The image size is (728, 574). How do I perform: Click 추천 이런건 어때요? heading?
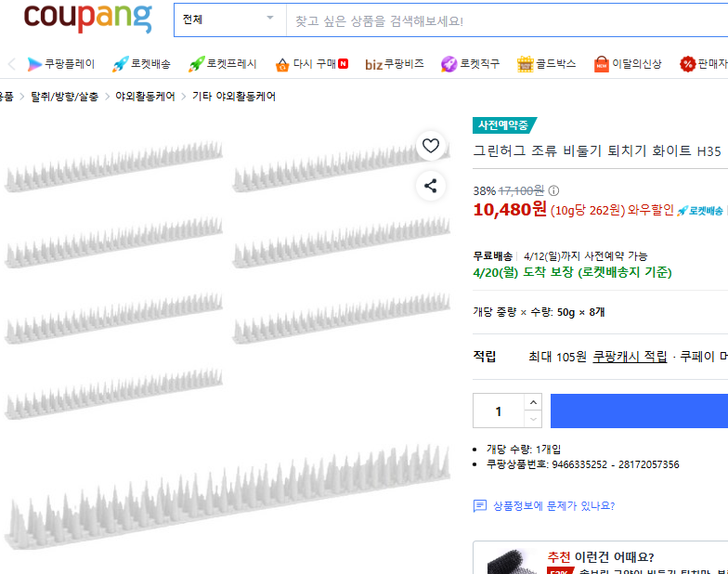600,556
